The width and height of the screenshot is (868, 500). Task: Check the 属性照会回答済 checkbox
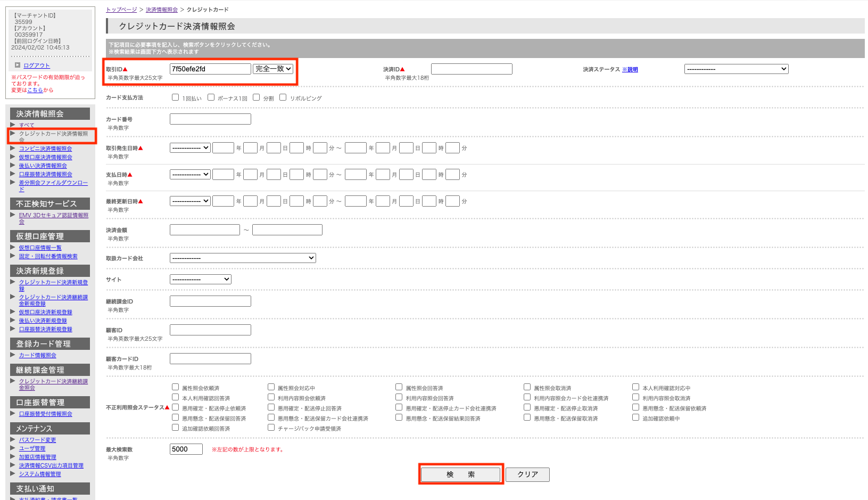[x=399, y=387]
